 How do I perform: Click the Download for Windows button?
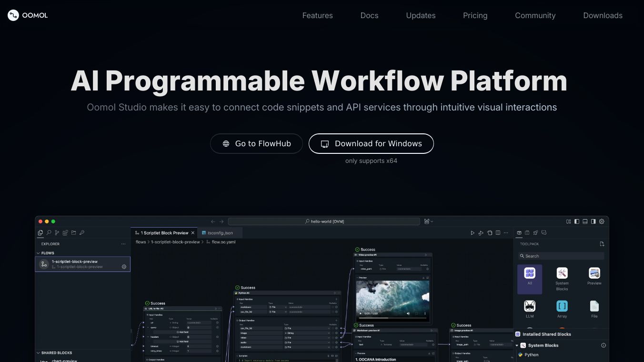[371, 144]
